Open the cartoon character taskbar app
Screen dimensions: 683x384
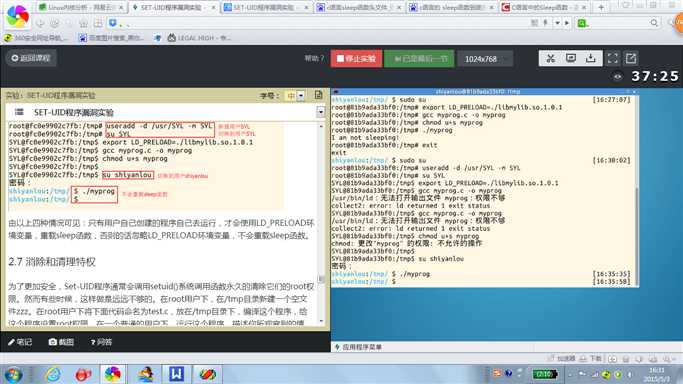click(145, 374)
